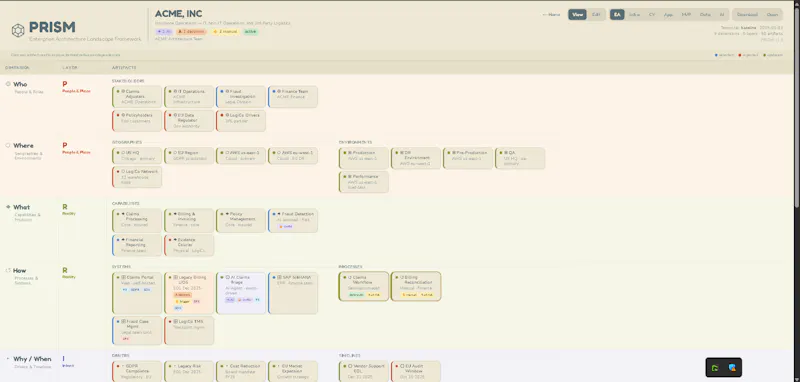Click the Download button
Screen dimensions: 800x382
tap(747, 15)
